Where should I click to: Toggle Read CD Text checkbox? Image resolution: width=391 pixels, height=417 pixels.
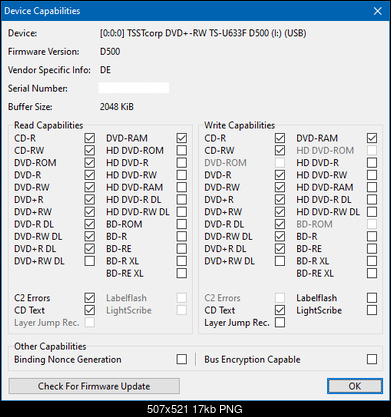tap(90, 310)
